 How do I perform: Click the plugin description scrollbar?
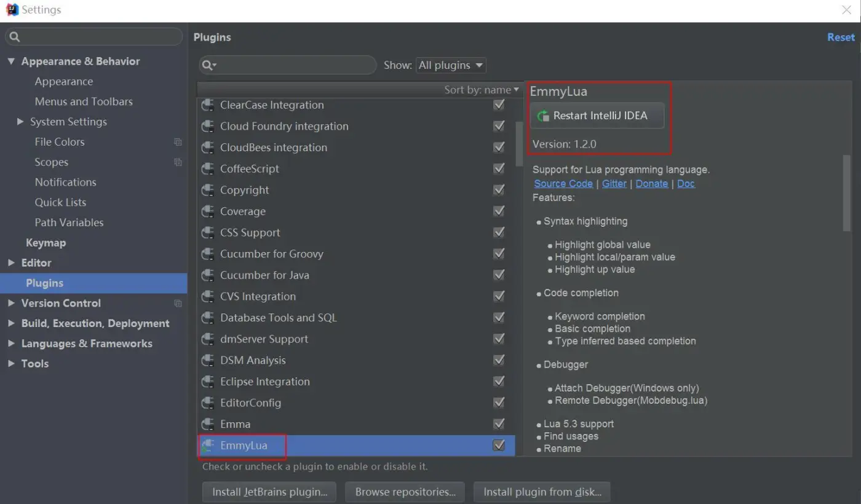847,193
